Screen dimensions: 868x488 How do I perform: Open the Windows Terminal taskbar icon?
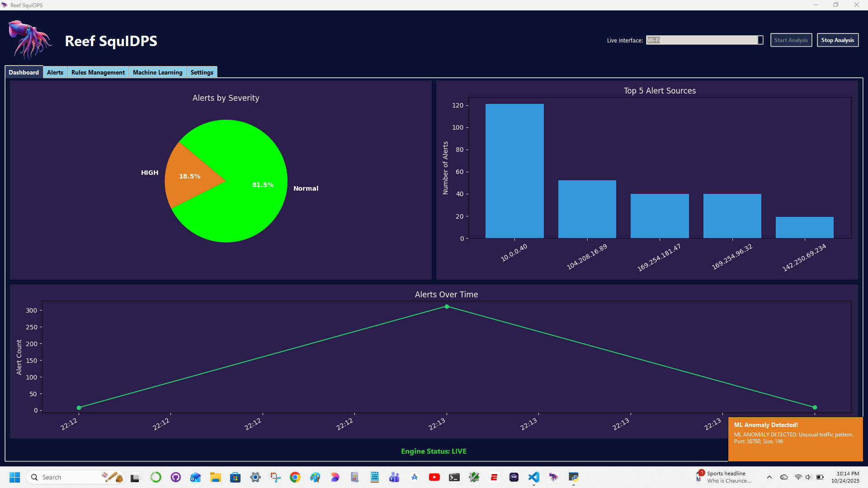[x=454, y=477]
